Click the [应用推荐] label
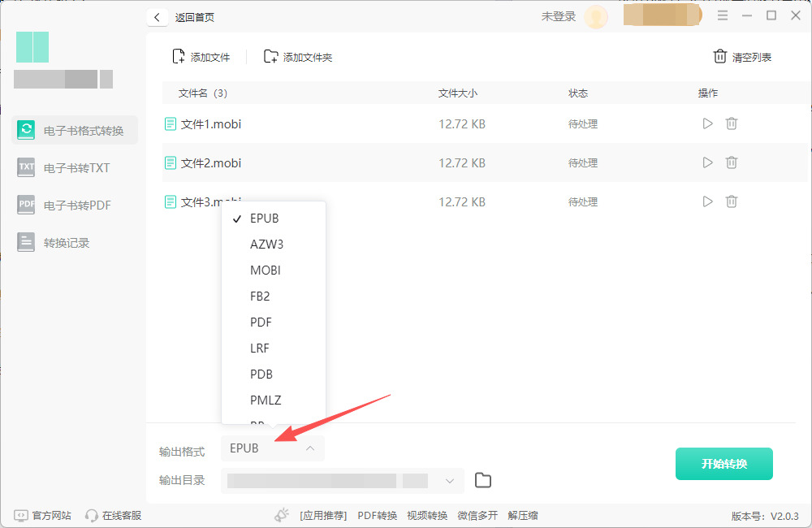812x528 pixels. pos(323,516)
